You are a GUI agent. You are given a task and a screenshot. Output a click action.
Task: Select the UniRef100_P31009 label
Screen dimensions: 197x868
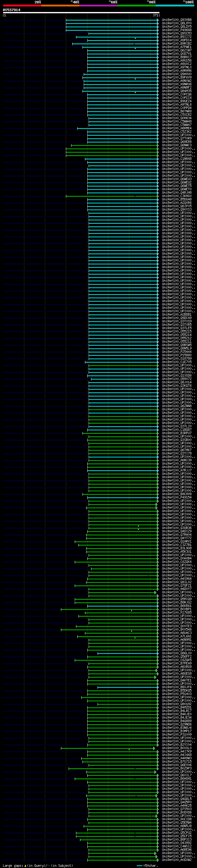click(x=176, y=734)
